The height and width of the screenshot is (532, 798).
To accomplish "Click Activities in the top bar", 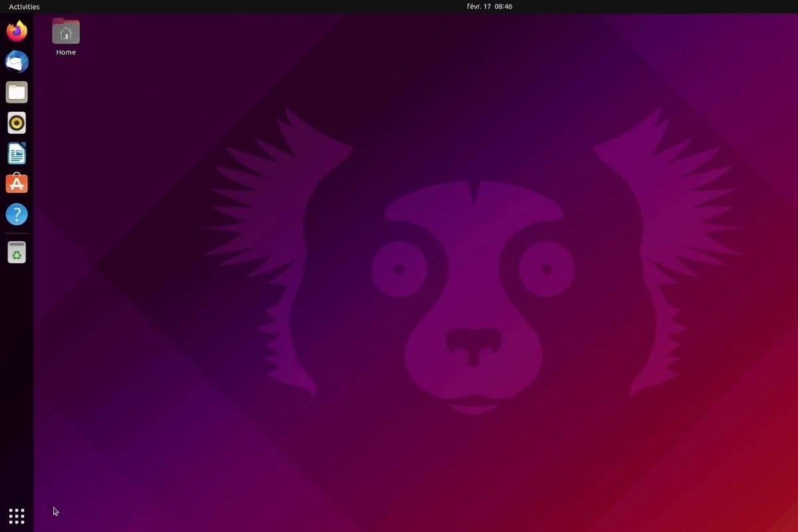I will [x=23, y=6].
